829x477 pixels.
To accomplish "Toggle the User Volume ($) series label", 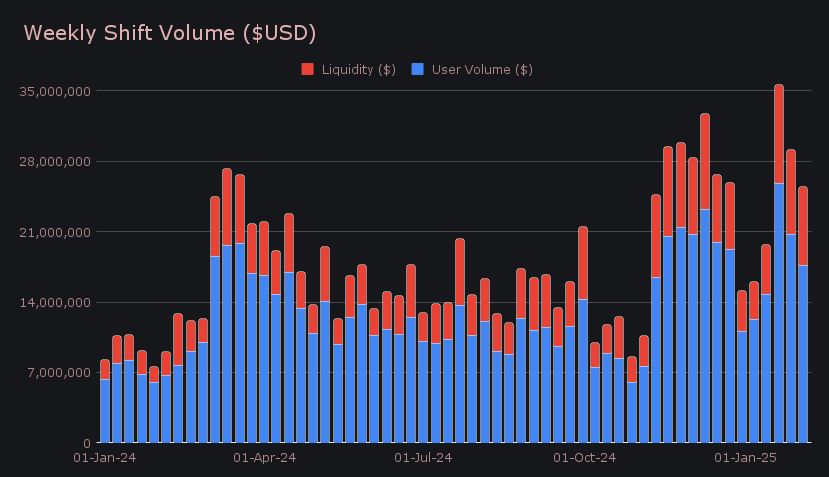I will click(481, 69).
